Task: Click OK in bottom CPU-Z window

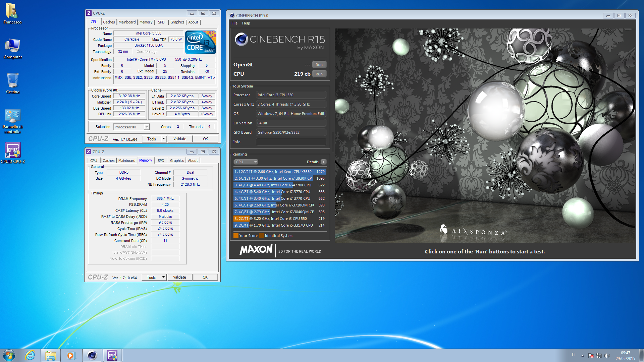Action: (x=205, y=277)
